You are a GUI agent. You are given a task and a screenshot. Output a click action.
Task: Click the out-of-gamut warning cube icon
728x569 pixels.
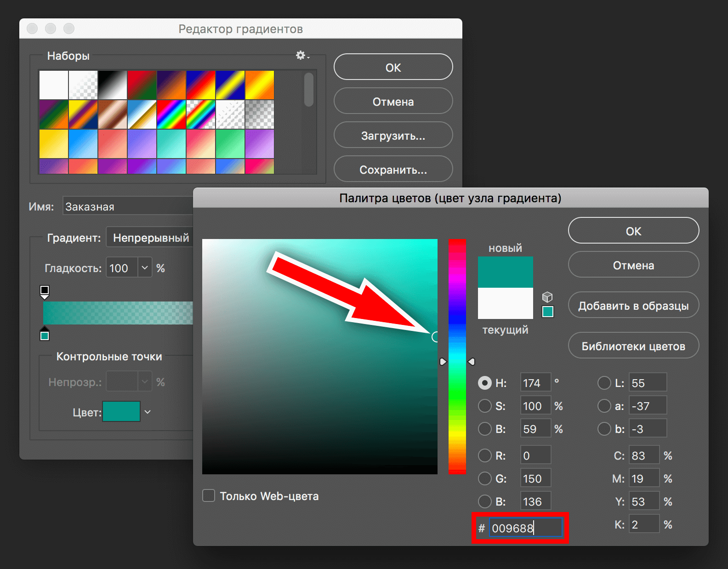click(547, 297)
